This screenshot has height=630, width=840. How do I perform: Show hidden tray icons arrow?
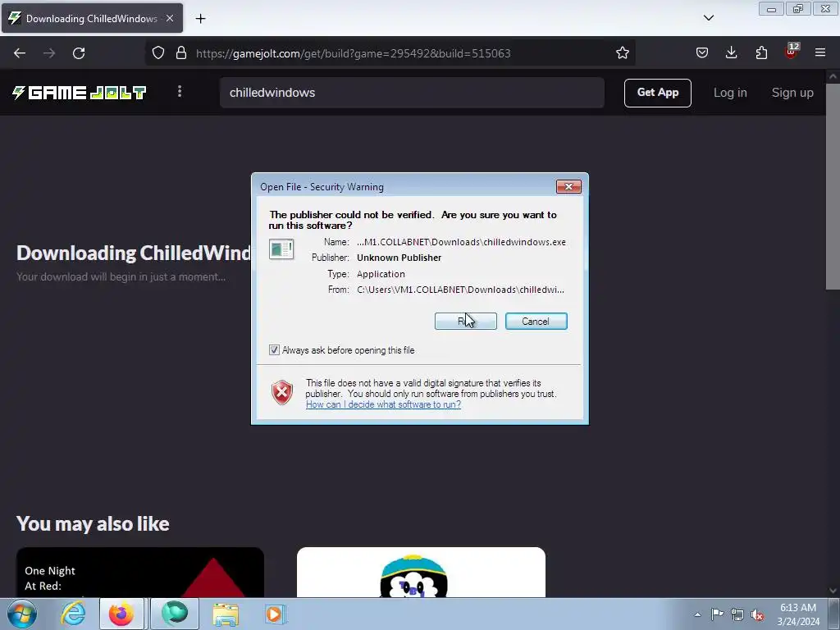click(x=697, y=614)
